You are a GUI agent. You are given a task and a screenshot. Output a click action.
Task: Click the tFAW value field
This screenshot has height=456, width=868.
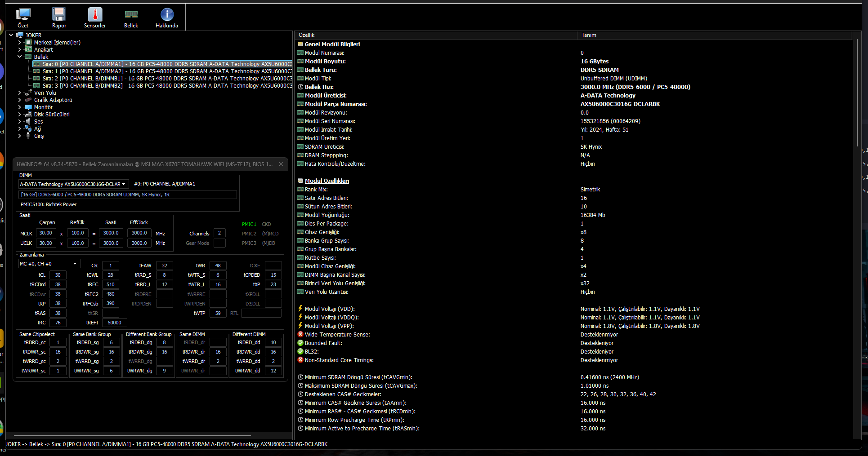click(x=165, y=266)
